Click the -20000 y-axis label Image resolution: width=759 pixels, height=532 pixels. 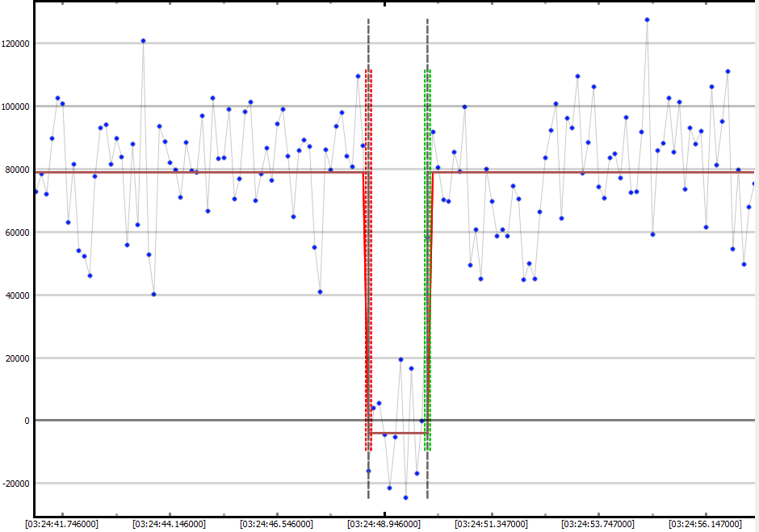click(x=16, y=484)
